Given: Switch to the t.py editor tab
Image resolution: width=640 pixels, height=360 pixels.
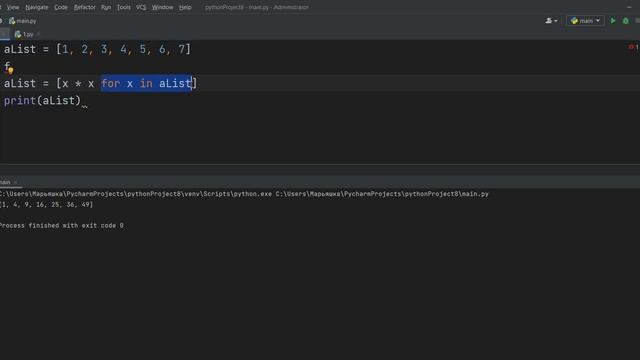Looking at the screenshot, I should click(x=24, y=34).
